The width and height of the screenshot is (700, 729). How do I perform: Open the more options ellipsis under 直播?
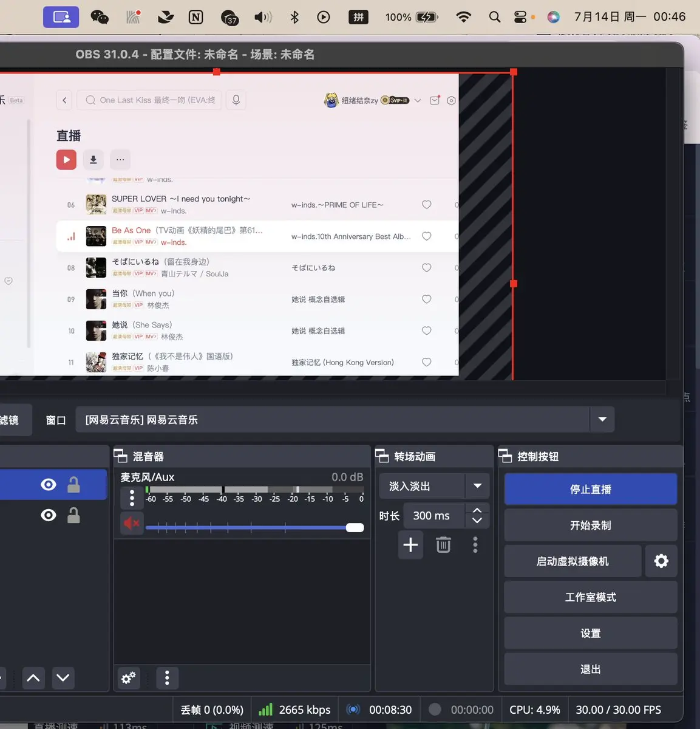click(120, 160)
